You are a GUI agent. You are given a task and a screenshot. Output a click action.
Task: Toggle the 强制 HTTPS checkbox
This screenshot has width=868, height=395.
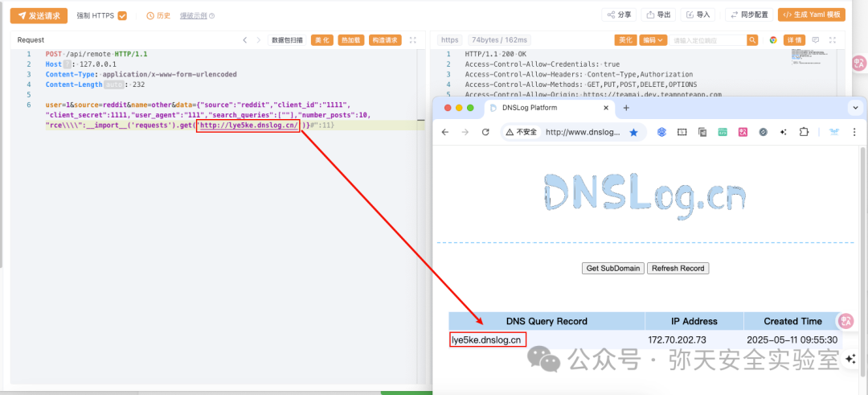click(x=122, y=16)
